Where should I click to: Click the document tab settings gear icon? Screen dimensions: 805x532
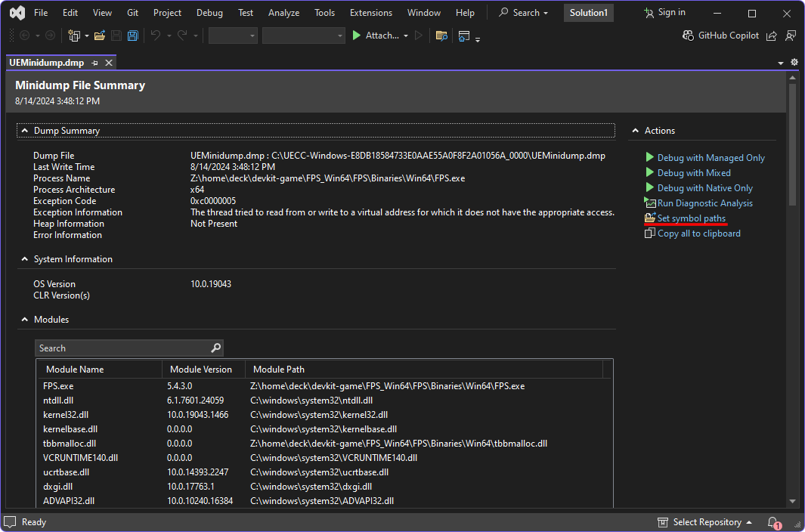coord(794,62)
